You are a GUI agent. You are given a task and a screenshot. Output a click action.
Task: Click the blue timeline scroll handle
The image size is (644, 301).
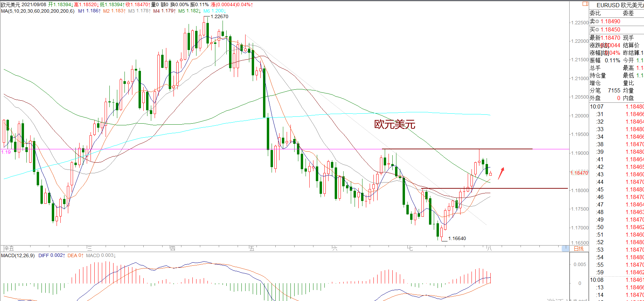565,249
